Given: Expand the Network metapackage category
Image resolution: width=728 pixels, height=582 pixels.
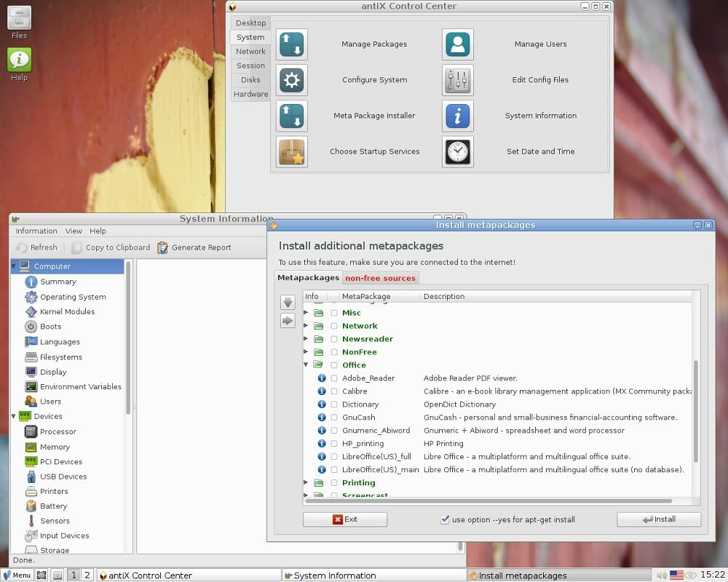Looking at the screenshot, I should pyautogui.click(x=305, y=325).
